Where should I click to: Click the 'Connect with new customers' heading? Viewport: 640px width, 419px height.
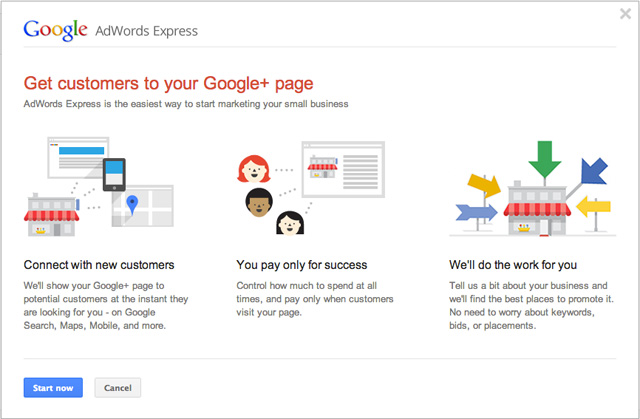[x=99, y=265]
